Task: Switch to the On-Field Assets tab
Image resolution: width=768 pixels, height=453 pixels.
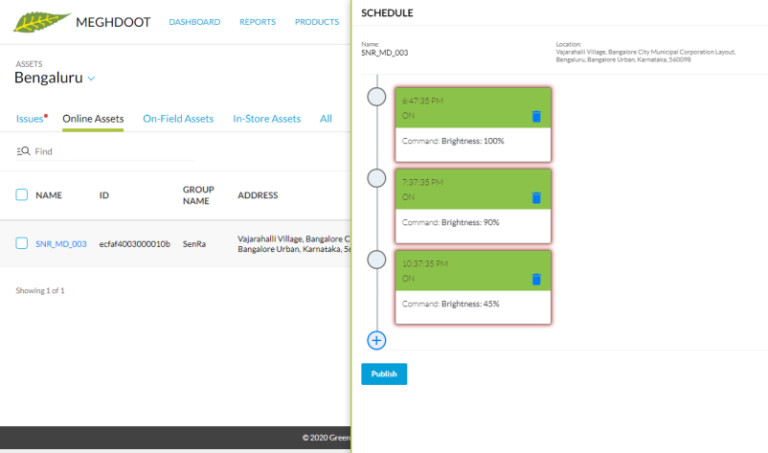Action: pyautogui.click(x=178, y=119)
